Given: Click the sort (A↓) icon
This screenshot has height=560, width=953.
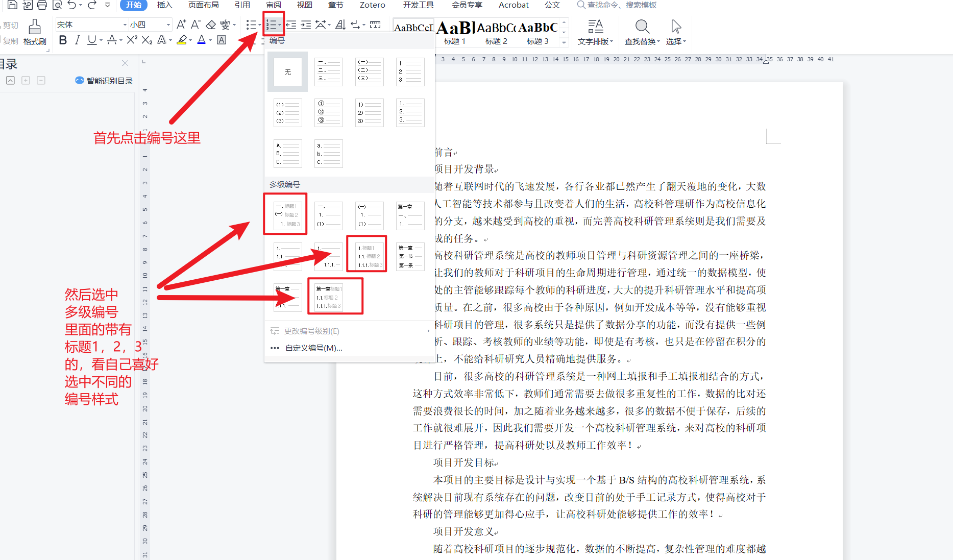Looking at the screenshot, I should coord(340,25).
